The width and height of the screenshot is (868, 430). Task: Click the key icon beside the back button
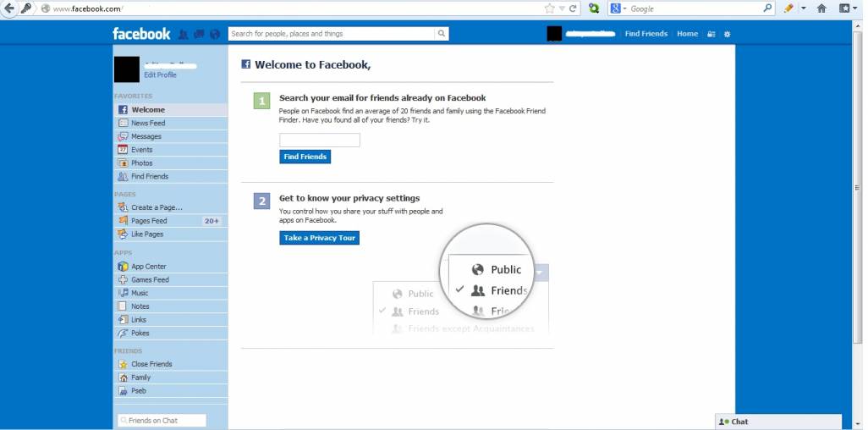tap(26, 8)
